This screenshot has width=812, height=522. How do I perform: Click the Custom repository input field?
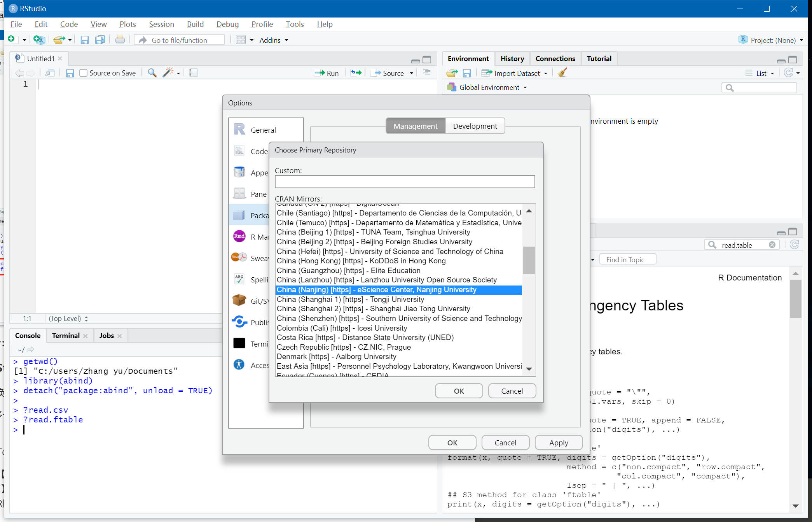(405, 182)
